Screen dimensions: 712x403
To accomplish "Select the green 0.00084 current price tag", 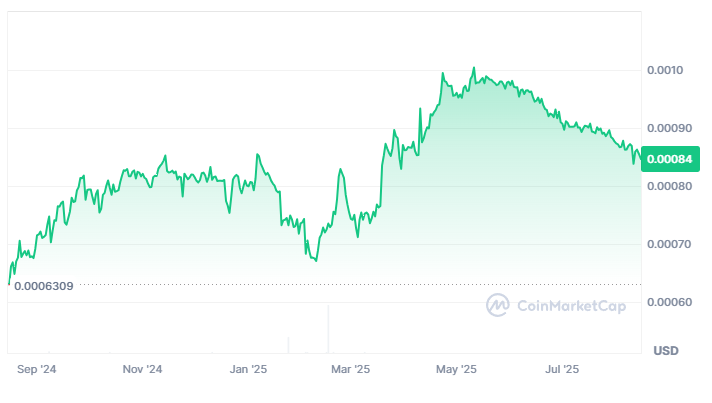I will coord(670,159).
